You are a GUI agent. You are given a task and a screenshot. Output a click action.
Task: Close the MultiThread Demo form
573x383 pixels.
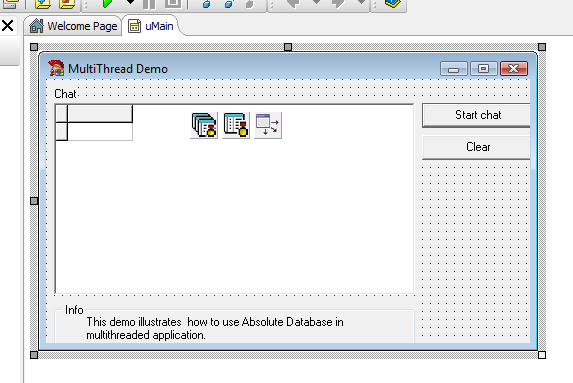(514, 69)
